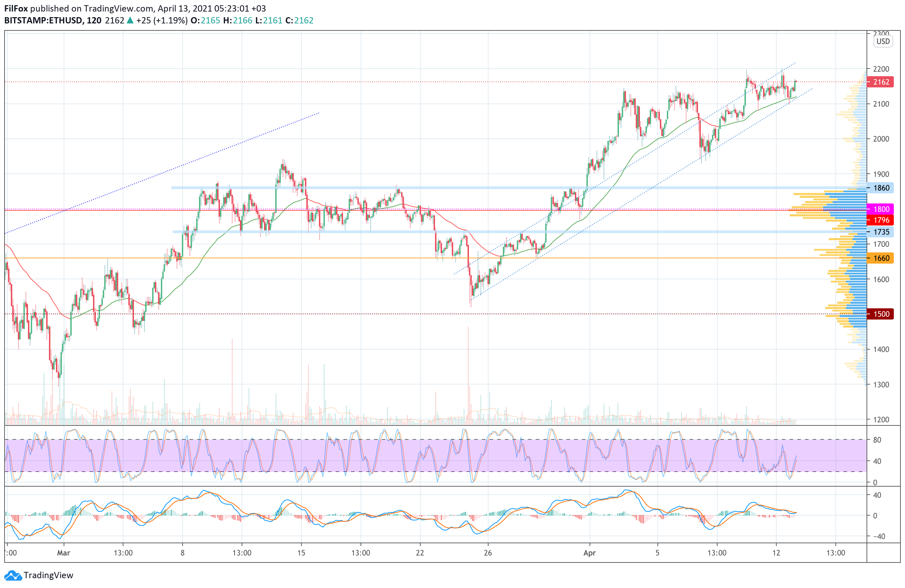The image size is (905, 588).
Task: Click the green up-triangle price change icon
Action: pos(130,21)
